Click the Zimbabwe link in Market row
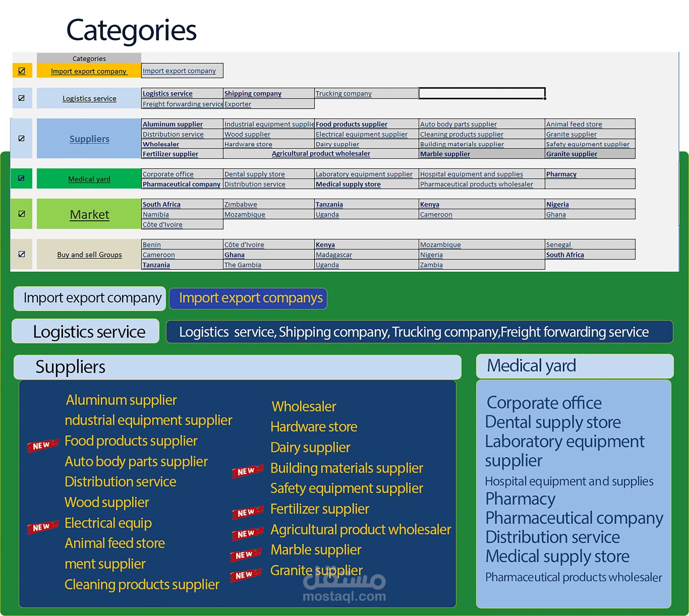This screenshot has height=616, width=689. point(241,204)
